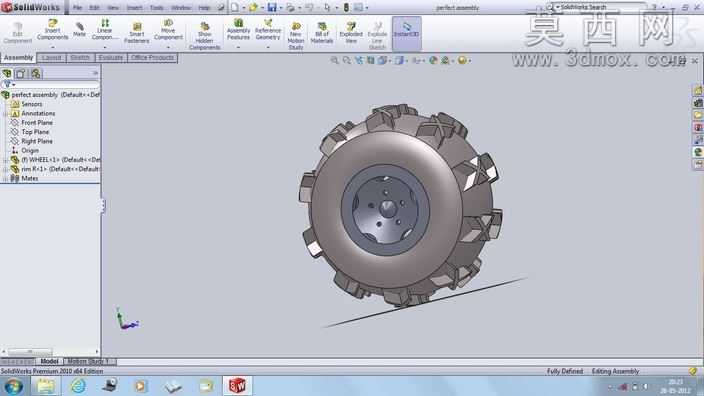Open Smart Fasteners tool
The image size is (704, 396).
pos(136,32)
